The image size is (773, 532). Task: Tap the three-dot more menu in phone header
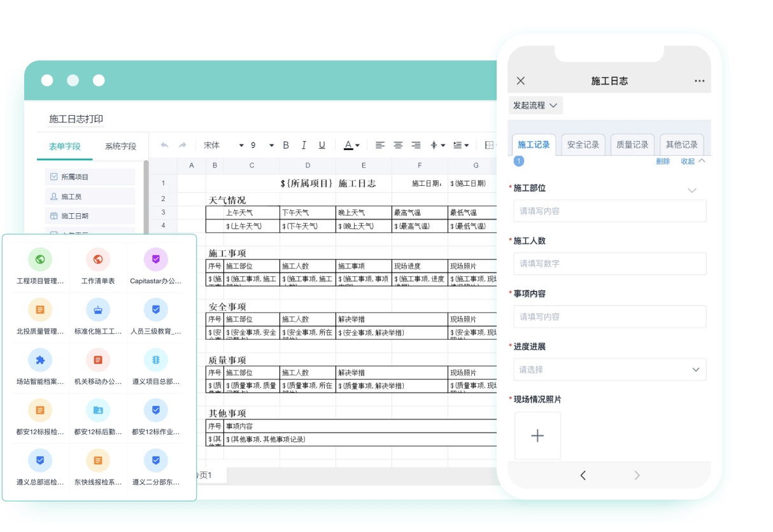point(699,81)
